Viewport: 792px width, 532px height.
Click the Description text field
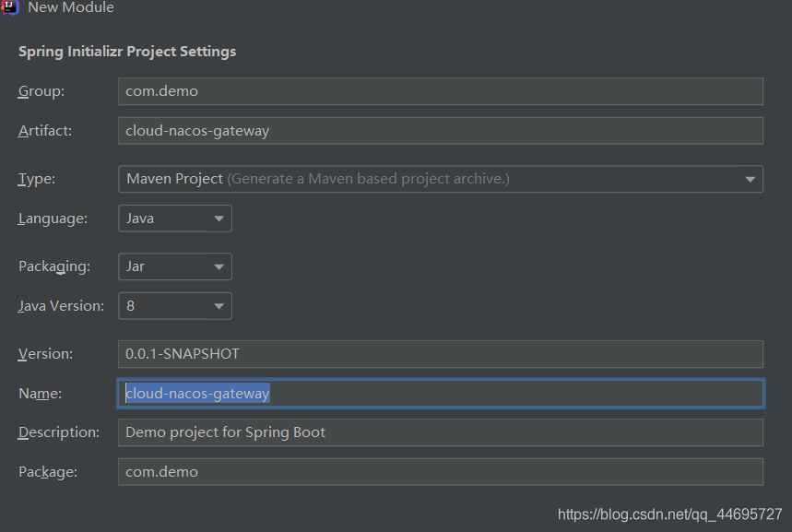(x=440, y=432)
